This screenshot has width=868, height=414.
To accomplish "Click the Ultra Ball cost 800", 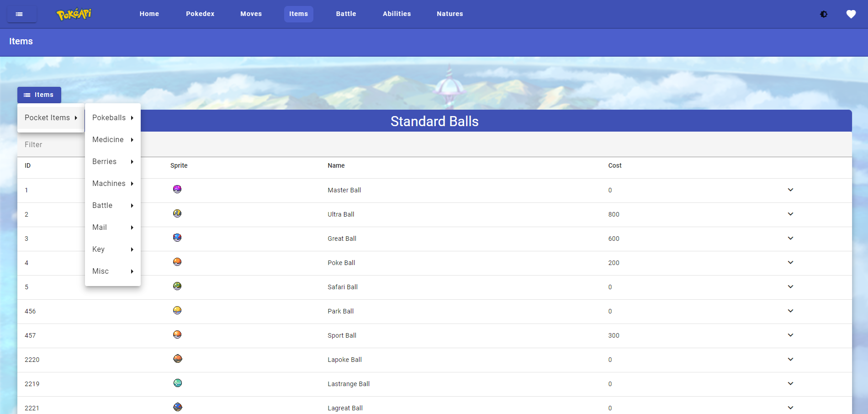I will tap(614, 215).
